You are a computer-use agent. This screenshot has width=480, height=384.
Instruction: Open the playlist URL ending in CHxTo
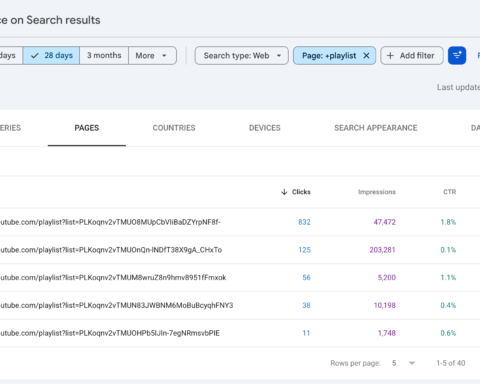click(111, 250)
